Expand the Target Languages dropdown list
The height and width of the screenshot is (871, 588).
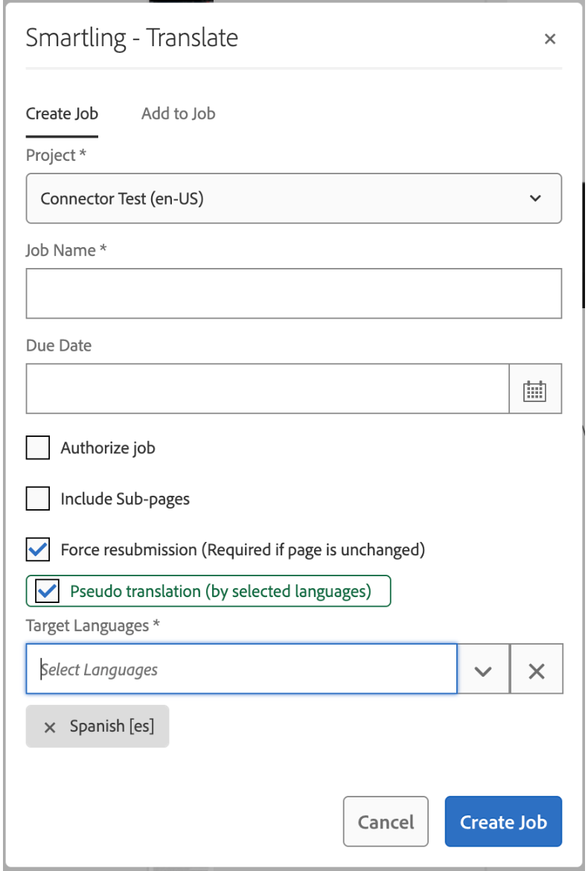click(x=483, y=669)
